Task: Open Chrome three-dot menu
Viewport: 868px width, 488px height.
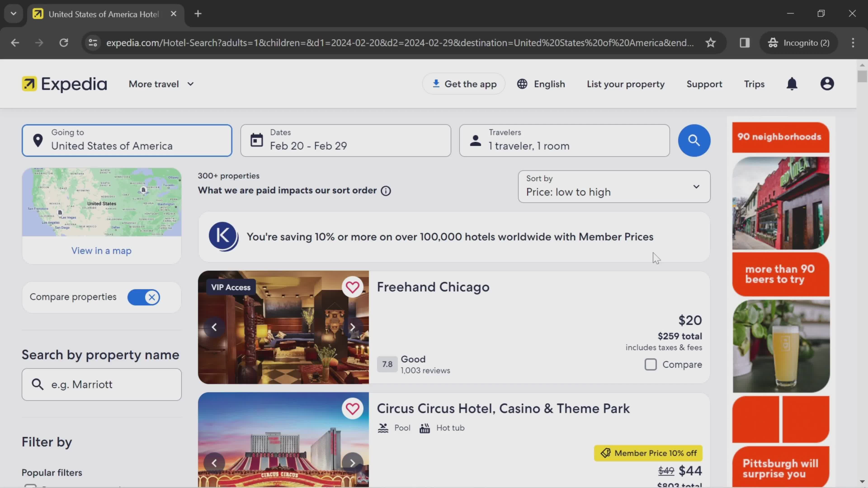Action: click(853, 43)
